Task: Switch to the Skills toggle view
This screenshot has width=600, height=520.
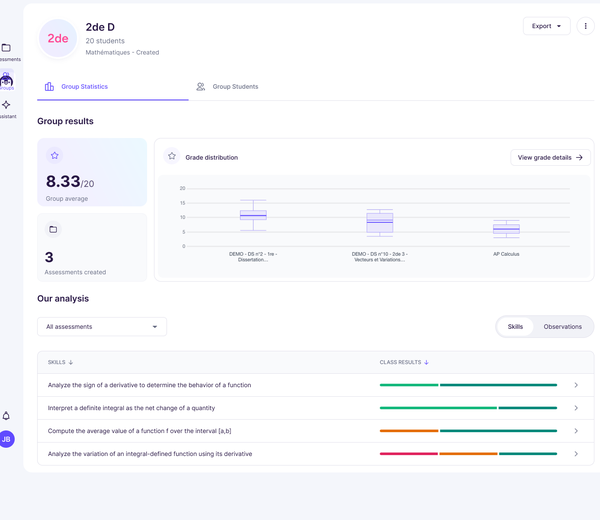Action: coord(515,327)
